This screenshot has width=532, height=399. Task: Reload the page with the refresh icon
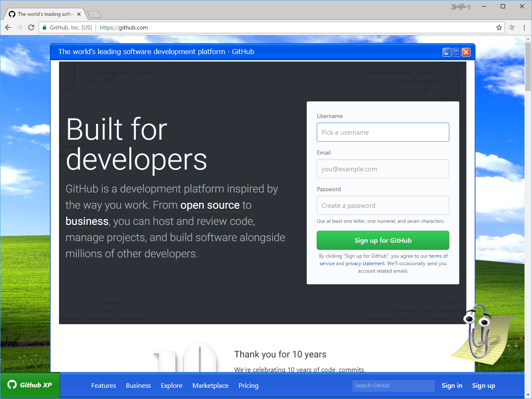click(31, 27)
